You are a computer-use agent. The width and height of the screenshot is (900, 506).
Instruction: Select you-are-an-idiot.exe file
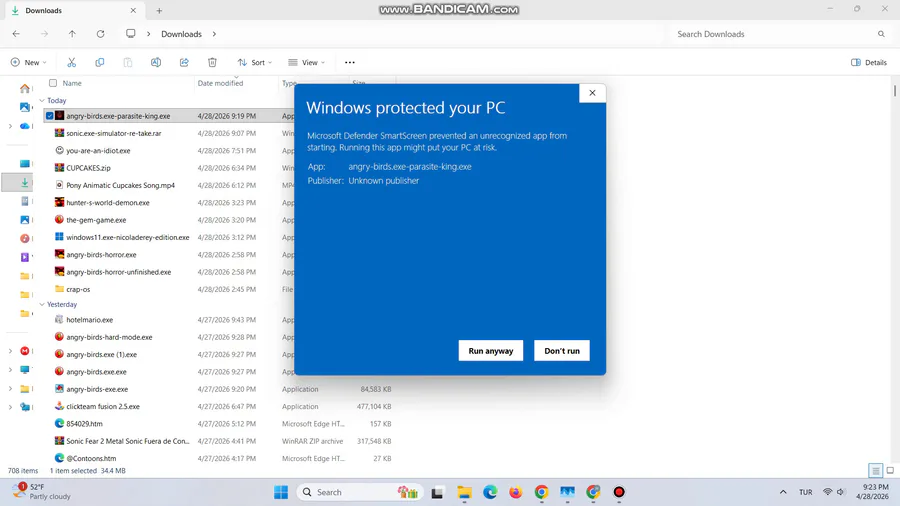coord(98,150)
